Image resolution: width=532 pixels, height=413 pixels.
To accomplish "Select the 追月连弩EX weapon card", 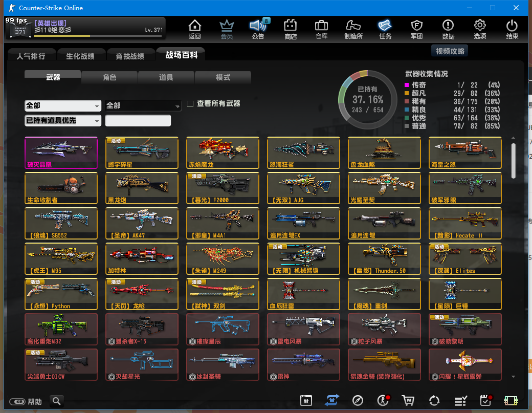I will pos(303,223).
